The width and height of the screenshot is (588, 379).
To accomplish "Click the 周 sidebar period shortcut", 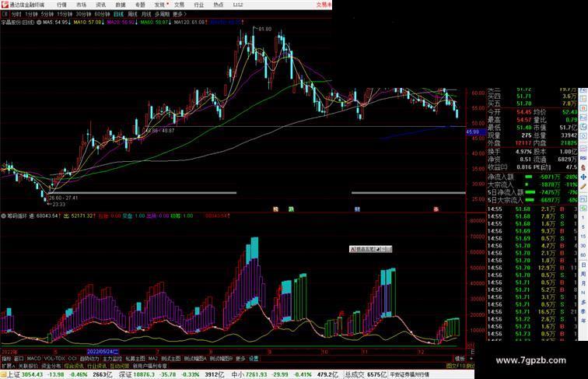I will click(583, 274).
